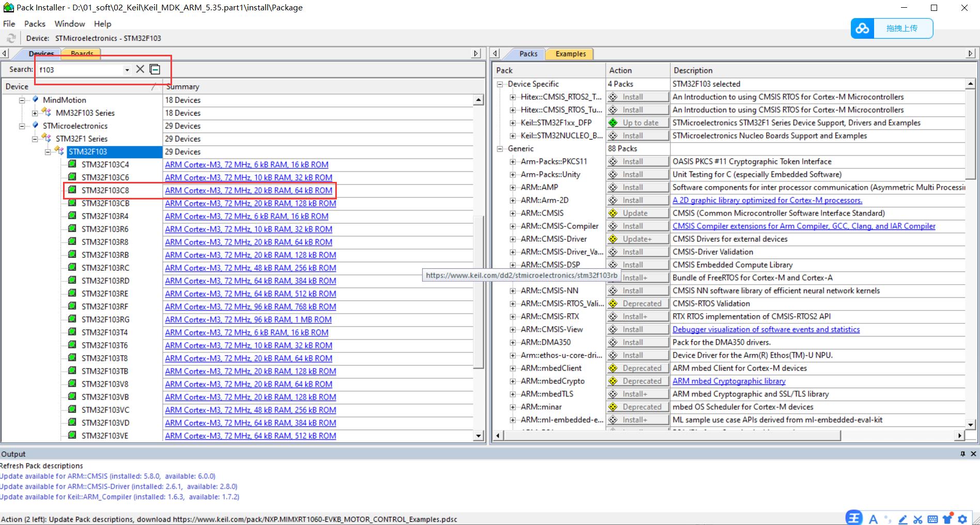Click the vendor icon next to MindMotion
Image resolution: width=980 pixels, height=525 pixels.
pos(35,99)
